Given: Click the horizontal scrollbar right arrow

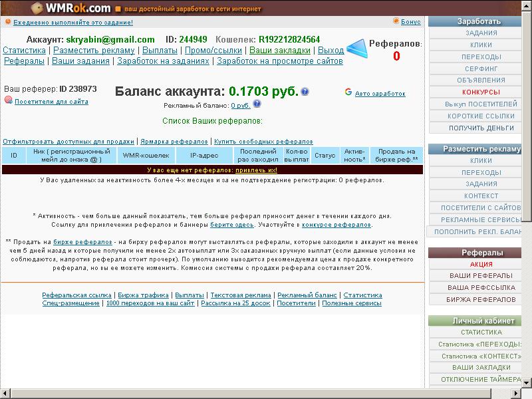Looking at the screenshot, I should (x=517, y=394).
